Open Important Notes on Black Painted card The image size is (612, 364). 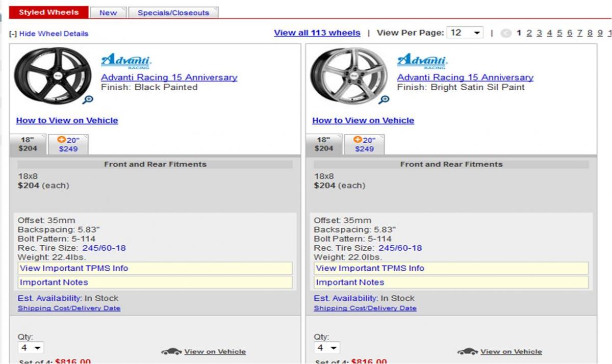[155, 282]
